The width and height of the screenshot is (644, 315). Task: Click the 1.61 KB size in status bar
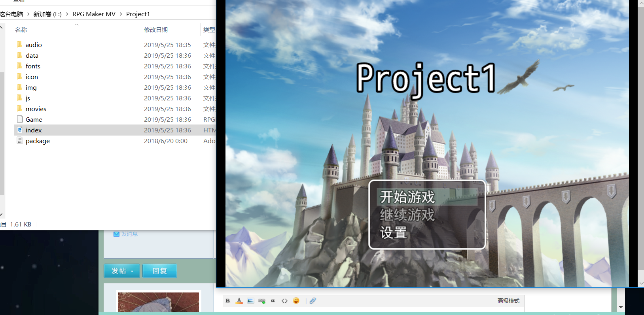(21, 224)
